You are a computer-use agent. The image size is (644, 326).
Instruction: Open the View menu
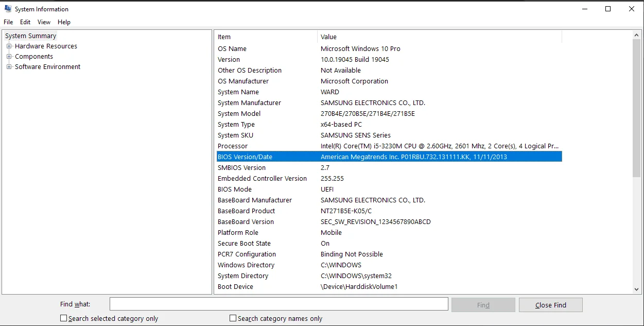[x=44, y=22]
